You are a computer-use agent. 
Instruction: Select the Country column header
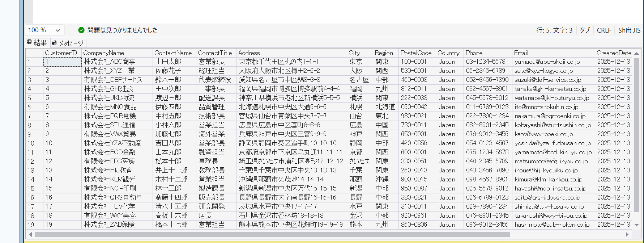(450, 53)
